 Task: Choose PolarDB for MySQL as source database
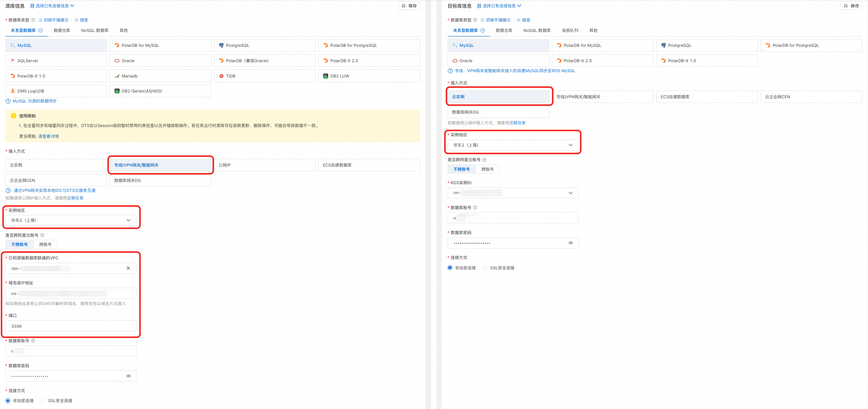(160, 45)
